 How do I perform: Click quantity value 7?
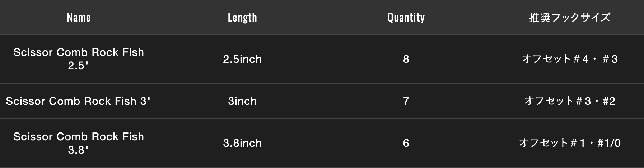click(406, 101)
